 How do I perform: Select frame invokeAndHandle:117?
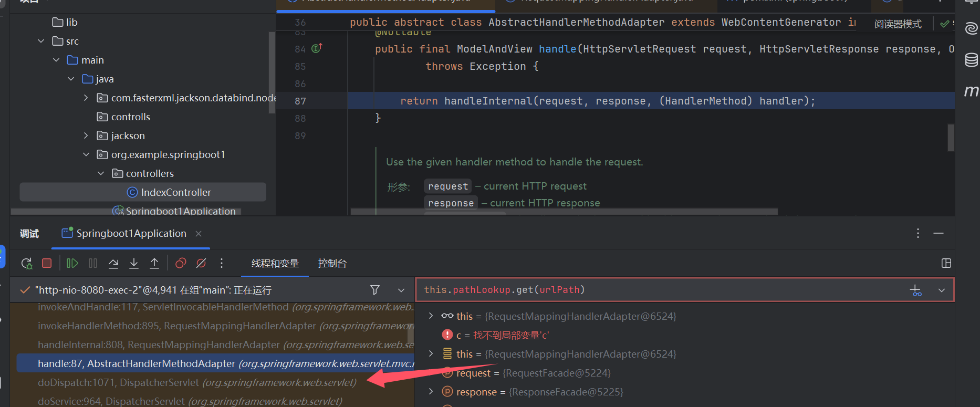point(226,307)
